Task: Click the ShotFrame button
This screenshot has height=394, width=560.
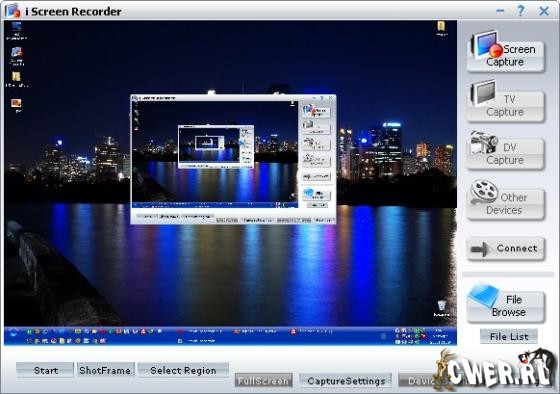Action: pyautogui.click(x=105, y=370)
